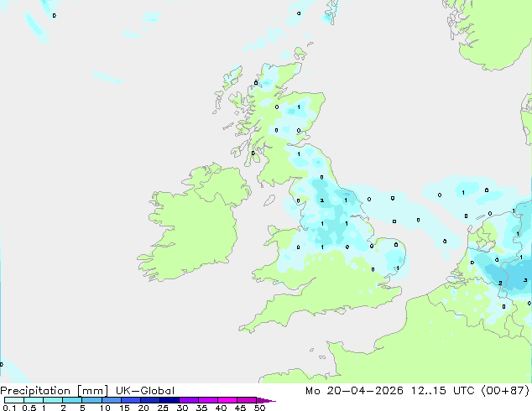Click the 25–30 mm legend color swatch
Image resolution: width=532 pixels, height=411 pixels.
pos(169,400)
